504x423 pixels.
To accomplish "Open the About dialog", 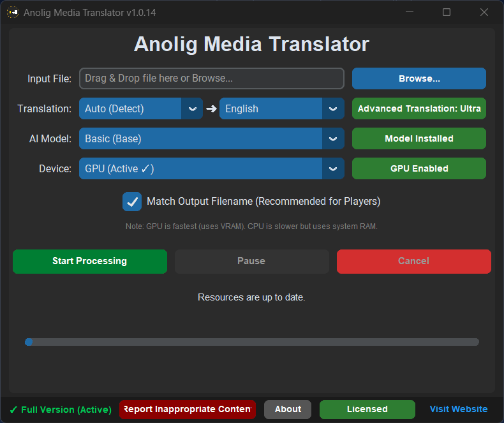I will click(x=288, y=409).
